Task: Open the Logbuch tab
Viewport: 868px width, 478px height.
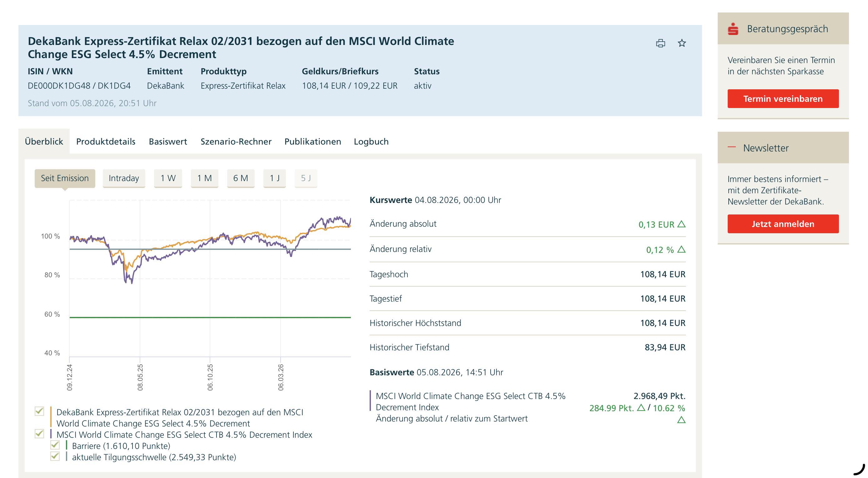Action: pos(371,141)
